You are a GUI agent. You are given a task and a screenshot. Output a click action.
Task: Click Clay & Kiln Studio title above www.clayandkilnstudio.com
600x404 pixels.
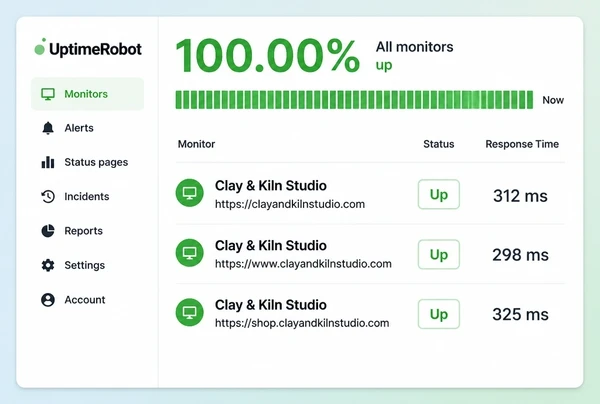click(271, 245)
